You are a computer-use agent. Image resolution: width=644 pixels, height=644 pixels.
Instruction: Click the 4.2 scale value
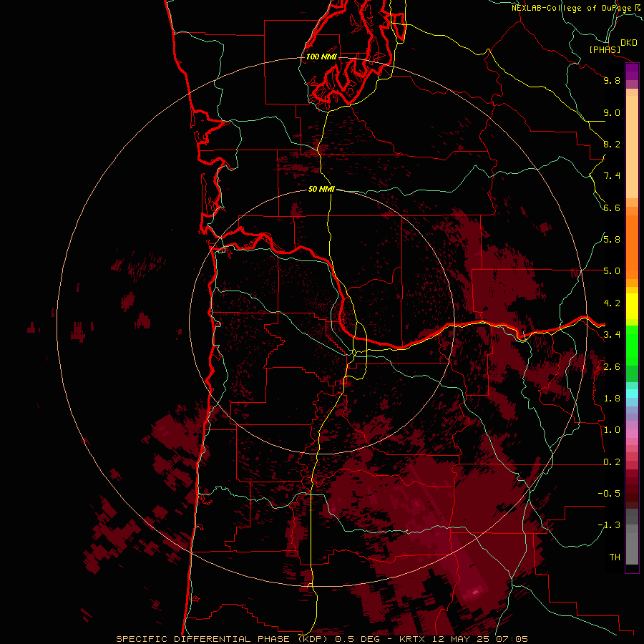612,303
